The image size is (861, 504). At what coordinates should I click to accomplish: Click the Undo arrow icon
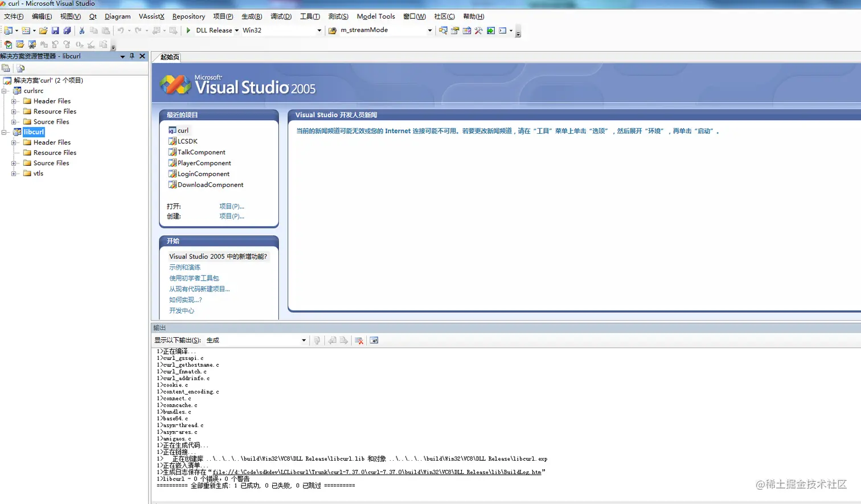point(121,30)
